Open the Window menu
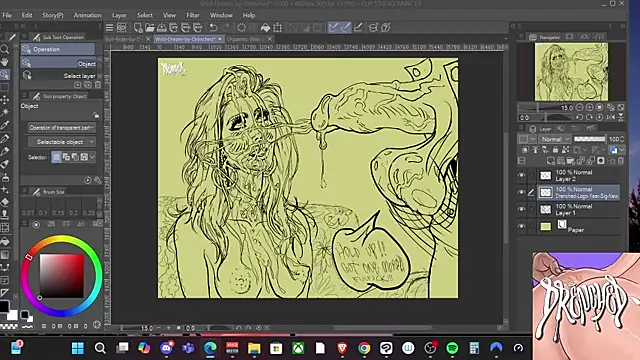Image resolution: width=640 pixels, height=360 pixels. coord(221,15)
